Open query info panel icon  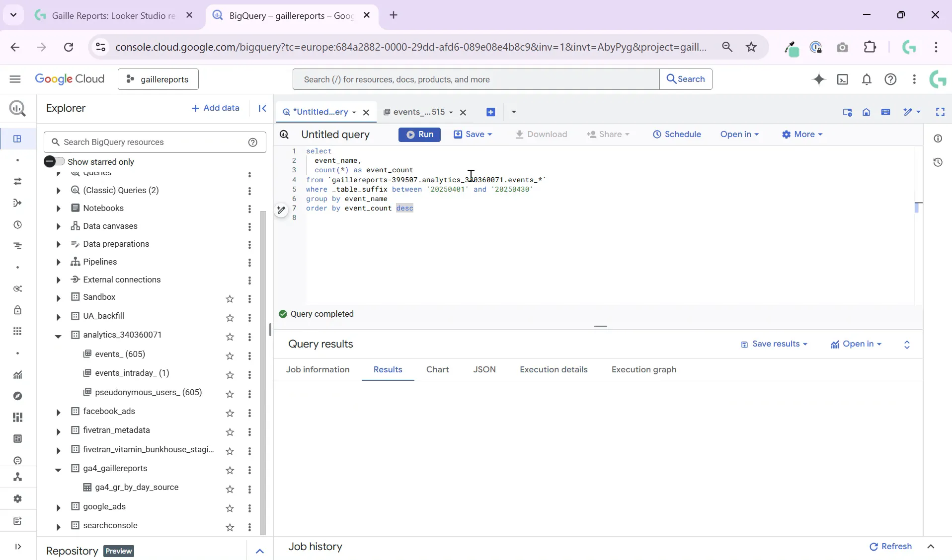coord(938,139)
